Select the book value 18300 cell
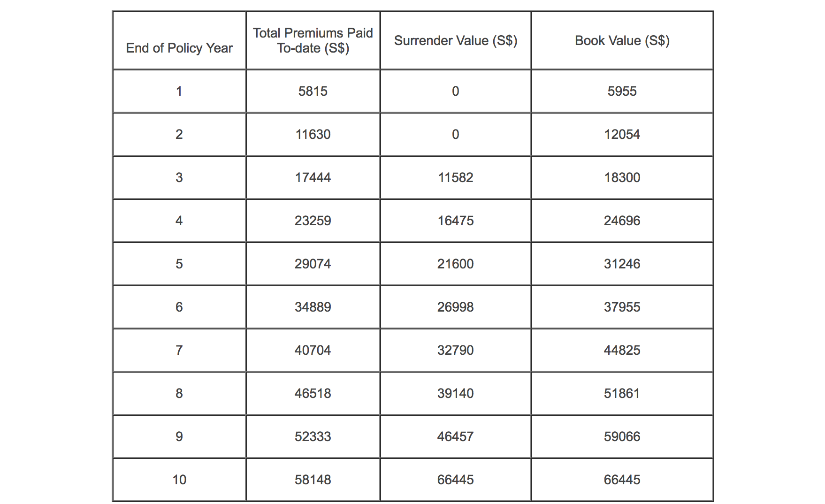The width and height of the screenshot is (825, 504). pos(622,177)
